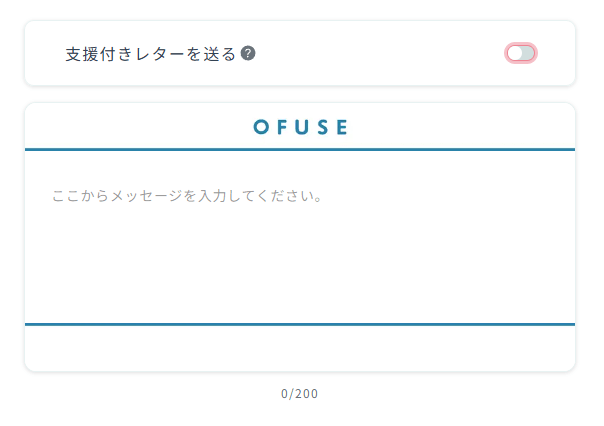Click empty space below the placeholder in message box
This screenshot has height=426, width=604.
tap(300, 270)
